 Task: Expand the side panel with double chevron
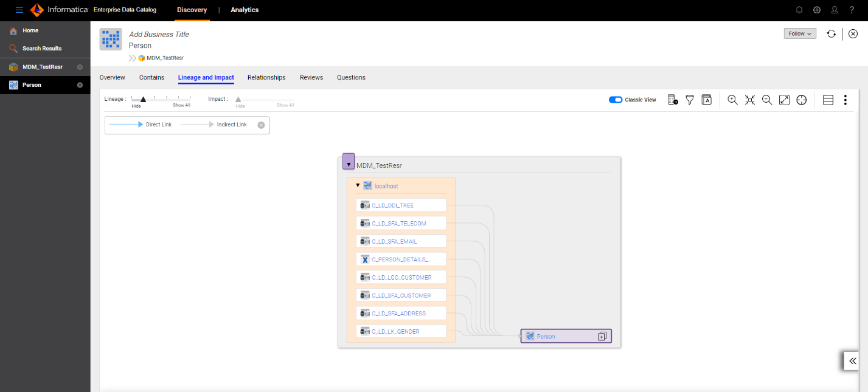point(852,361)
